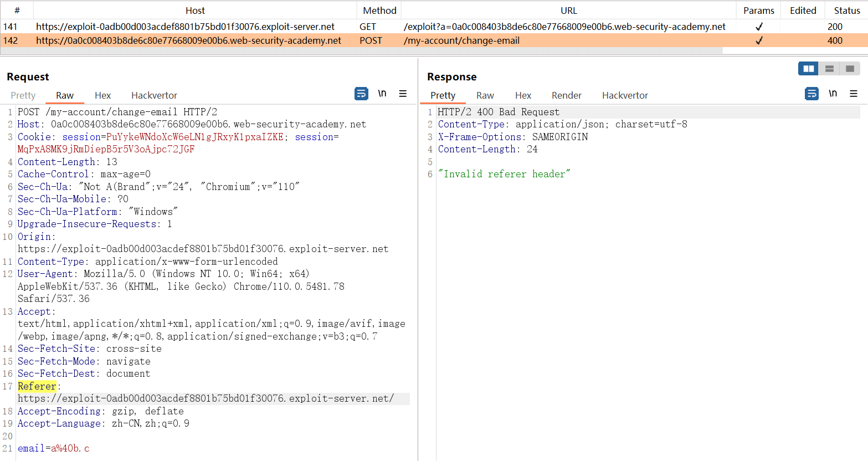Switch to side-by-side layout view
The image size is (868, 461).
[808, 69]
